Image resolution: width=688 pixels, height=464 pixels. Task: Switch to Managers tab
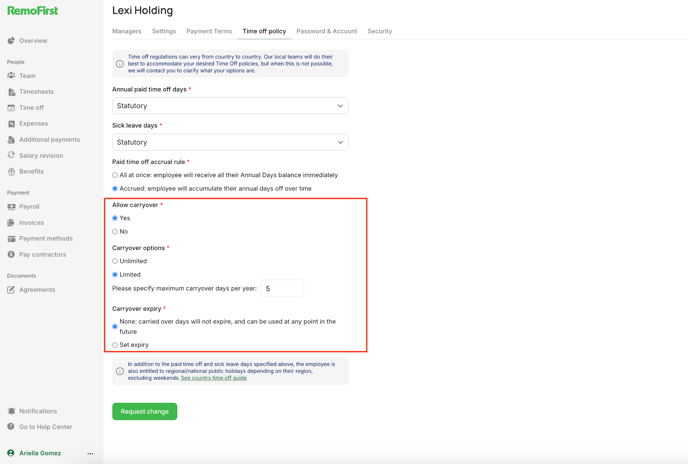click(x=127, y=31)
